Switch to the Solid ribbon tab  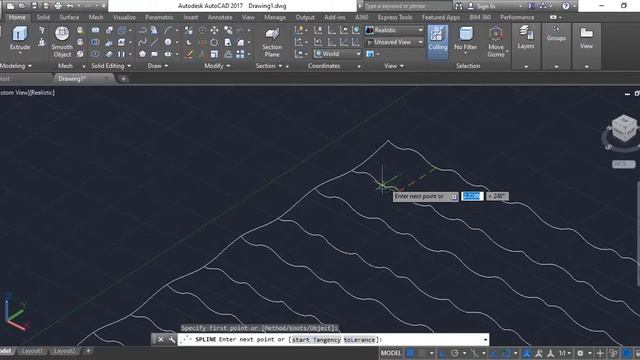pyautogui.click(x=43, y=17)
